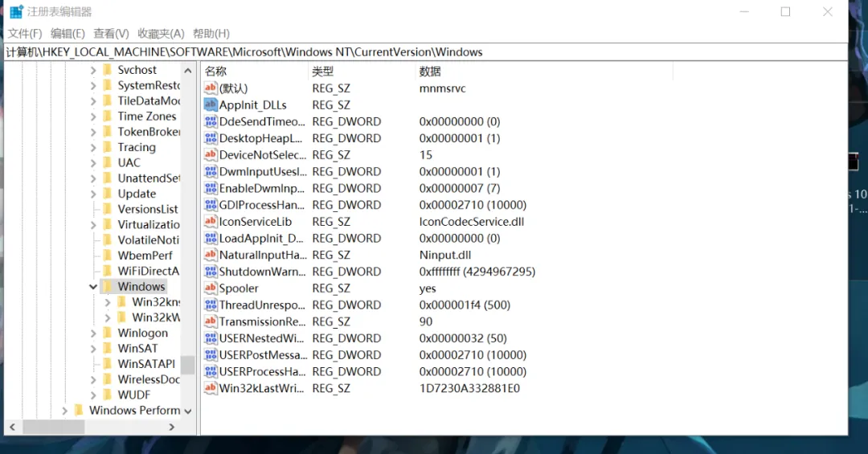Screen dimensions: 868x454
Task: Select the VersionsList tree key
Action: [x=148, y=209]
